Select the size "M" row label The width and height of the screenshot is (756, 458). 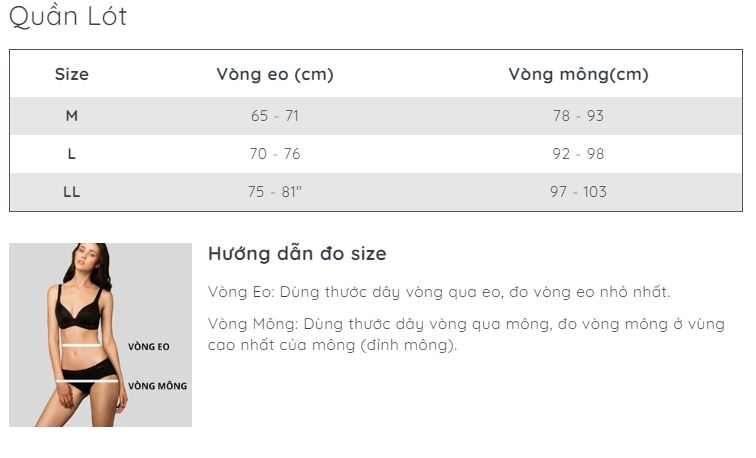pos(72,116)
